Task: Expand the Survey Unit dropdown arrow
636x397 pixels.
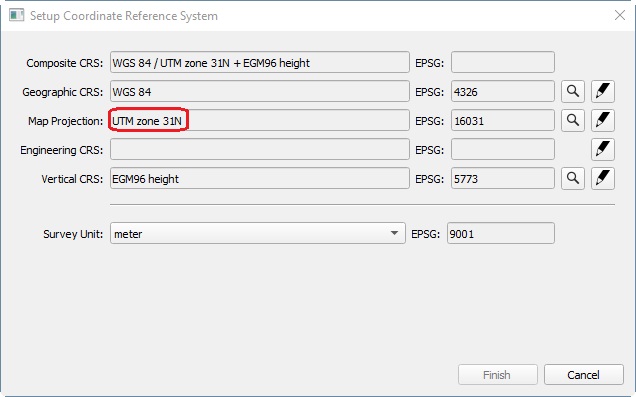Action: click(394, 233)
